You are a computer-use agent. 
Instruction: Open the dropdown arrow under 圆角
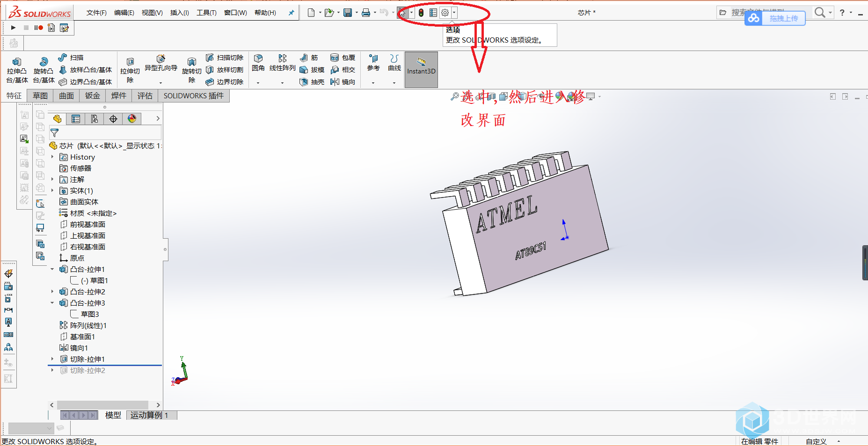258,83
